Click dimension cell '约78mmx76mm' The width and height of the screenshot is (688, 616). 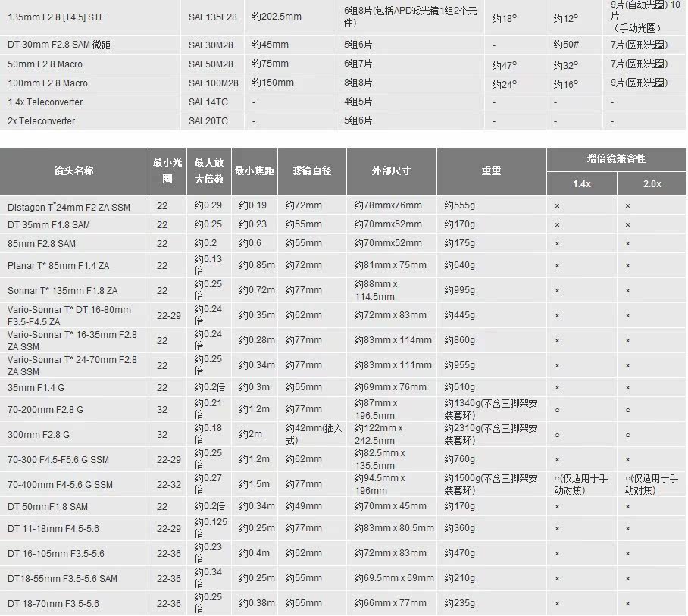(388, 205)
